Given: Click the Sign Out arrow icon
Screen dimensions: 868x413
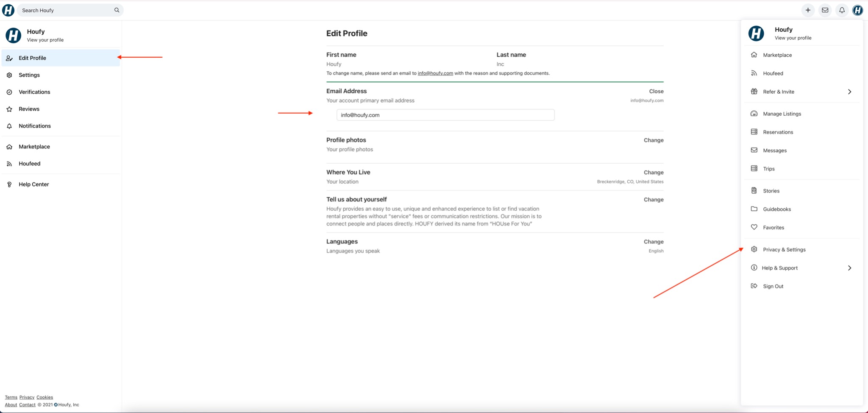Looking at the screenshot, I should point(754,286).
